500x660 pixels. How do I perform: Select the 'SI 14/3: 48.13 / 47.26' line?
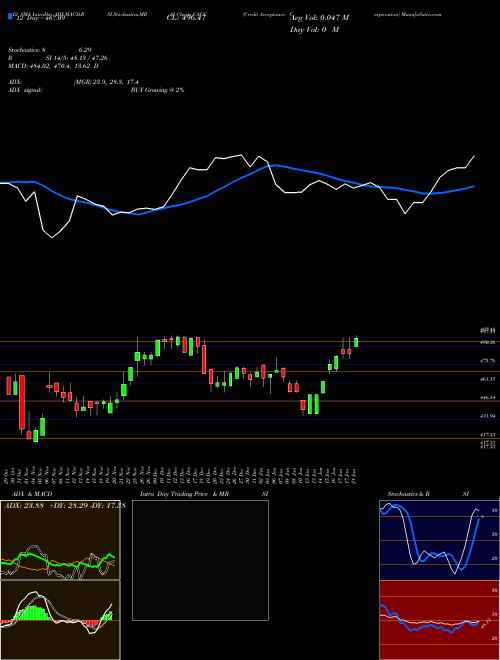pos(77,58)
